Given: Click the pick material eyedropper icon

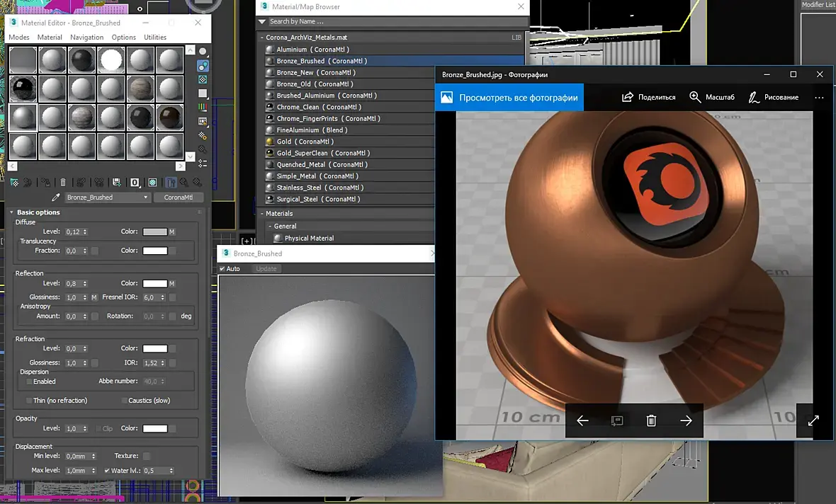Looking at the screenshot, I should coord(56,197).
